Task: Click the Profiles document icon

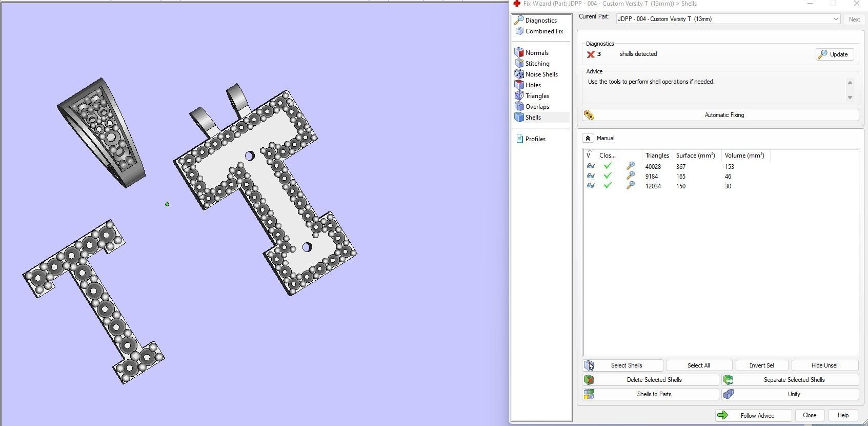Action: coord(519,139)
